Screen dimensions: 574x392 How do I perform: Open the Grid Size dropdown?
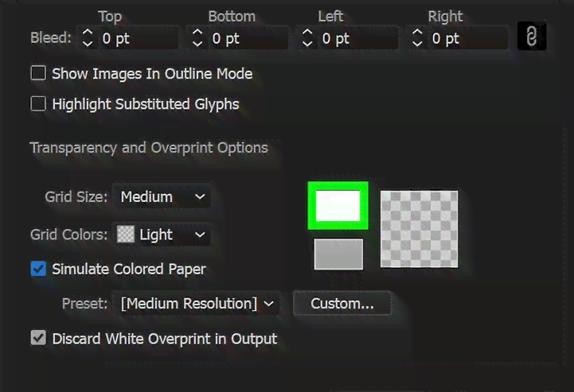tap(162, 196)
